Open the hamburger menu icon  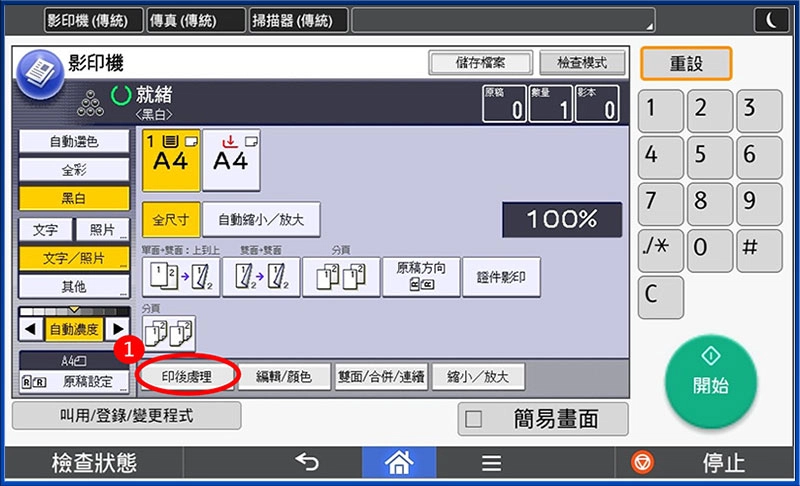click(491, 463)
